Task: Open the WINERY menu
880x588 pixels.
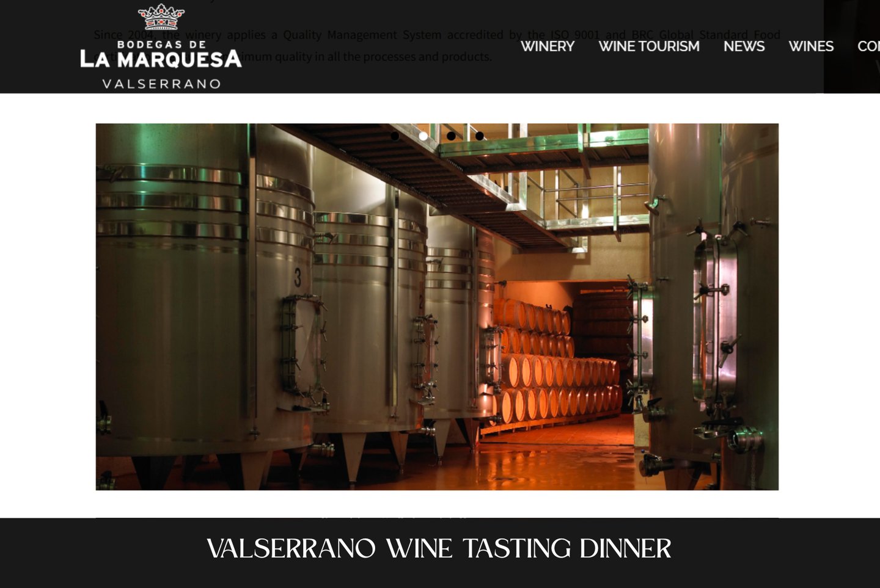Action: [547, 46]
